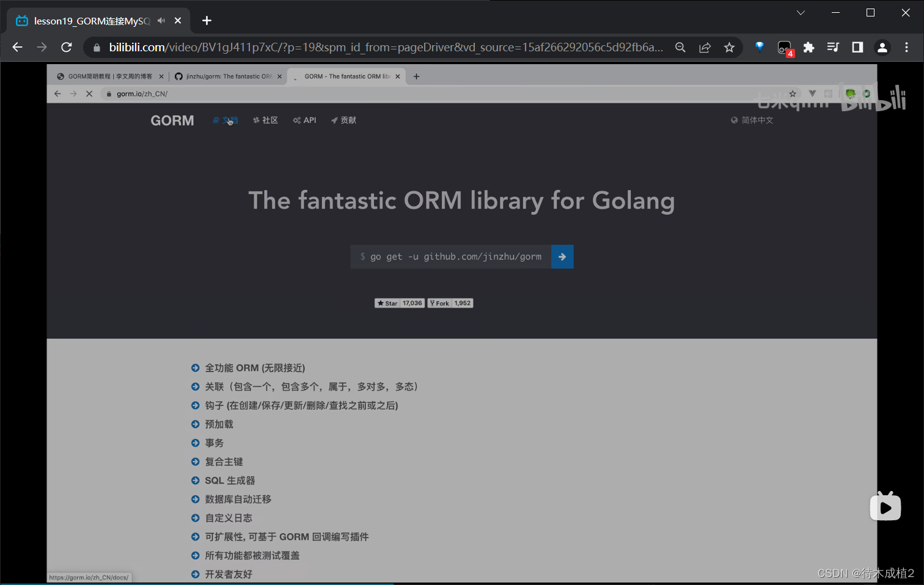Switch to jinzhu/gorm GitHub tab in video

[x=228, y=76]
